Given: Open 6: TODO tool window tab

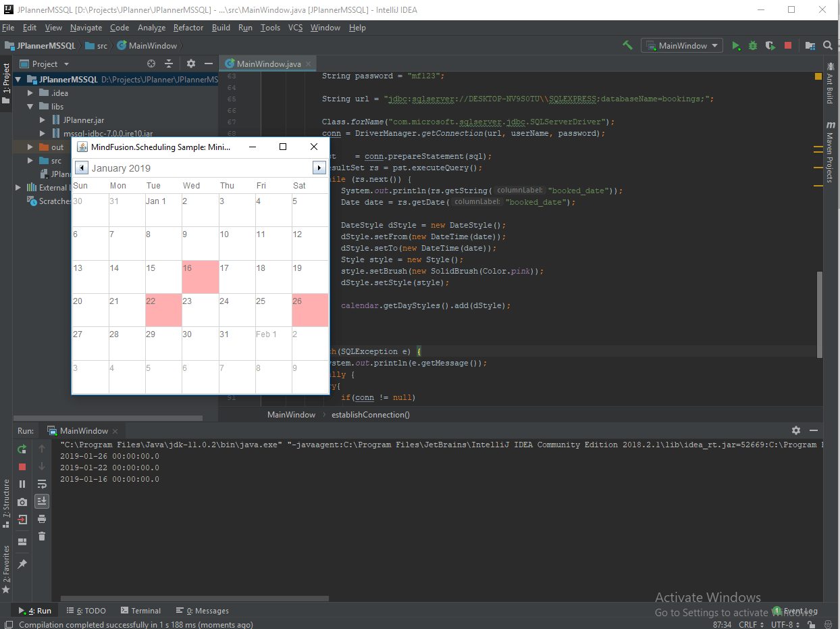Looking at the screenshot, I should tap(86, 611).
